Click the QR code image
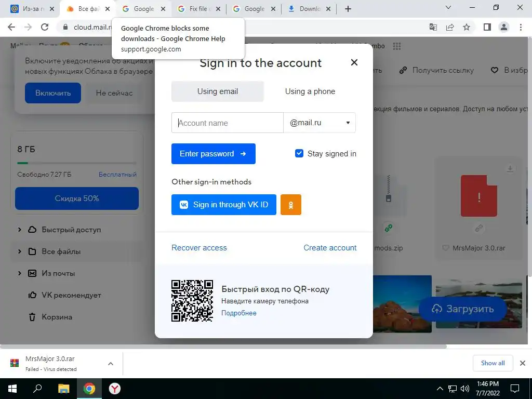 (x=192, y=301)
